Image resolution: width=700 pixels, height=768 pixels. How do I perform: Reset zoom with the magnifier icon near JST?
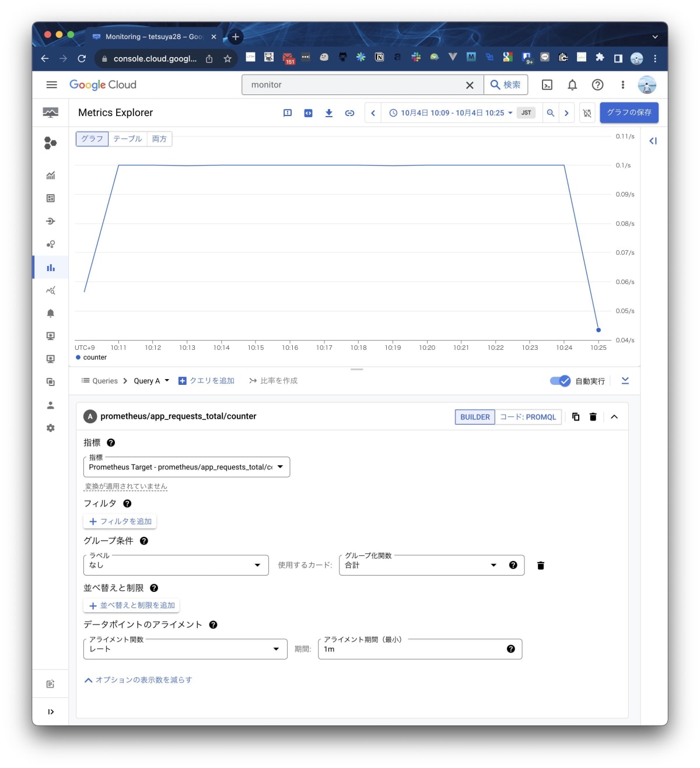550,113
